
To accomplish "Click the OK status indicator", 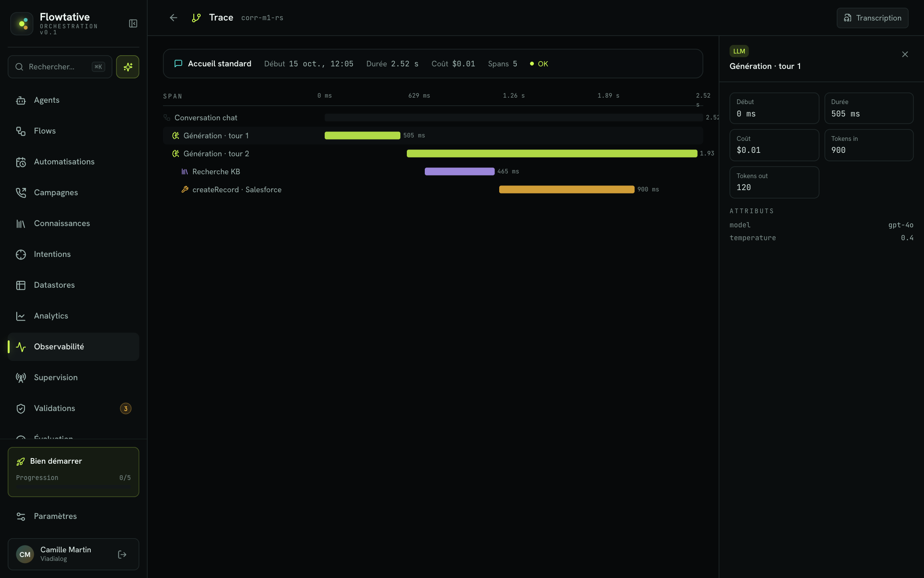I will 539,64.
